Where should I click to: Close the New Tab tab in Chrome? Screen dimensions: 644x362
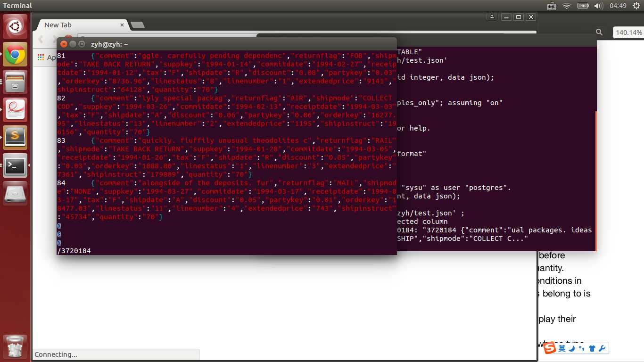(122, 25)
